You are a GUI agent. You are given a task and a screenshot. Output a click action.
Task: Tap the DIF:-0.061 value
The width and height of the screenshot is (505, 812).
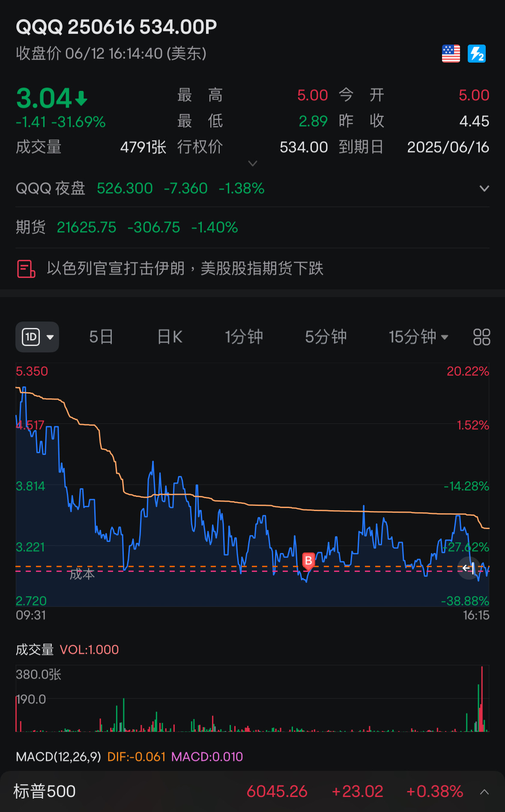[x=137, y=757]
